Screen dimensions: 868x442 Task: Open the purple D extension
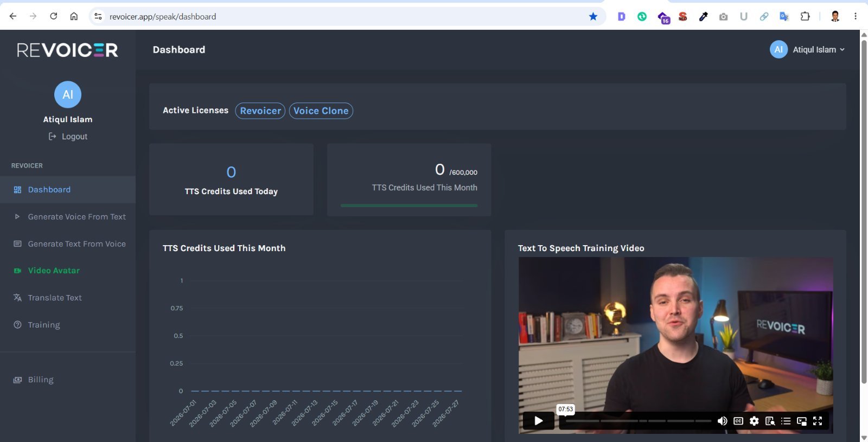pos(622,16)
